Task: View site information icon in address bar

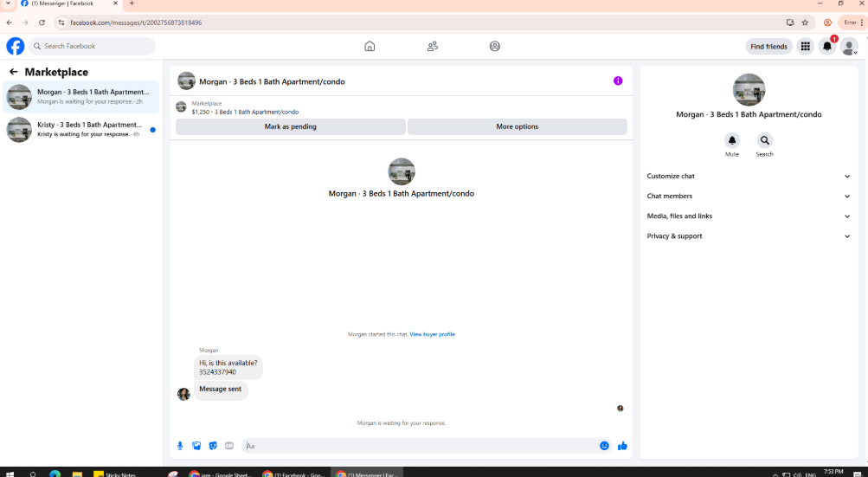Action: 61,23
